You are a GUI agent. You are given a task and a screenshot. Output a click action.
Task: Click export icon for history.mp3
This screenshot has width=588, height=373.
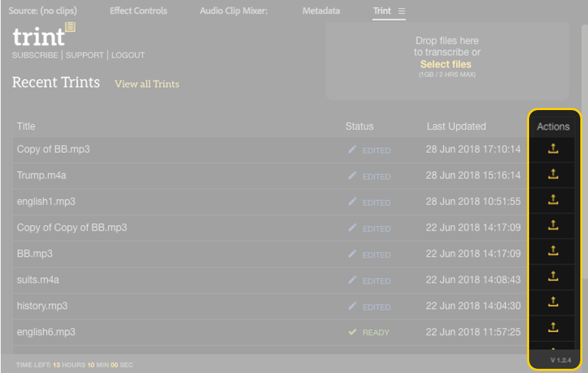(553, 302)
